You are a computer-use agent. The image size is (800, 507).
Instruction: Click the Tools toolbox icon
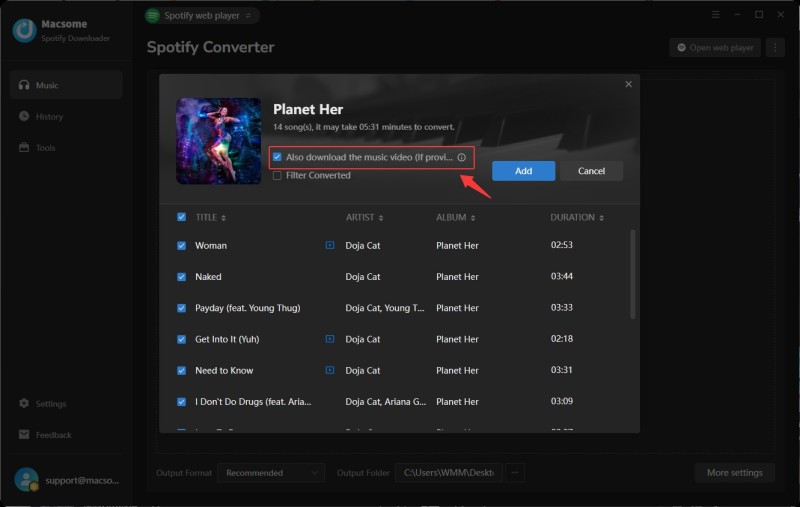[x=24, y=147]
